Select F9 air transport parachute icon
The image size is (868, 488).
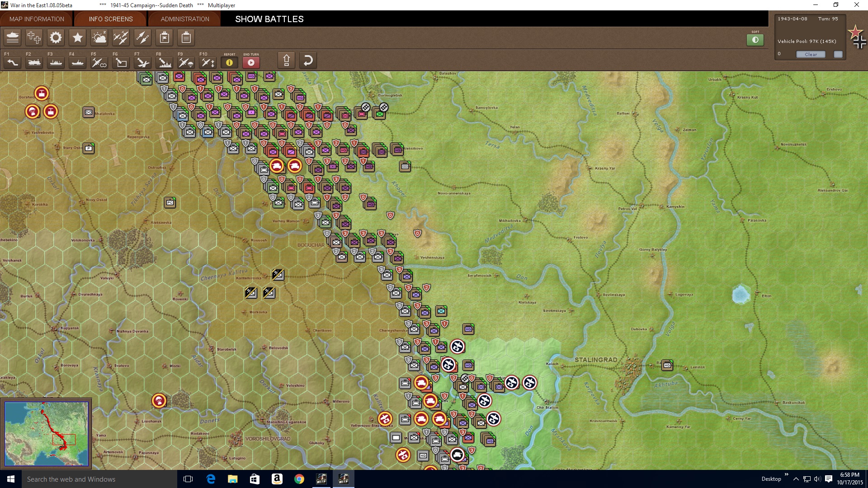point(186,62)
